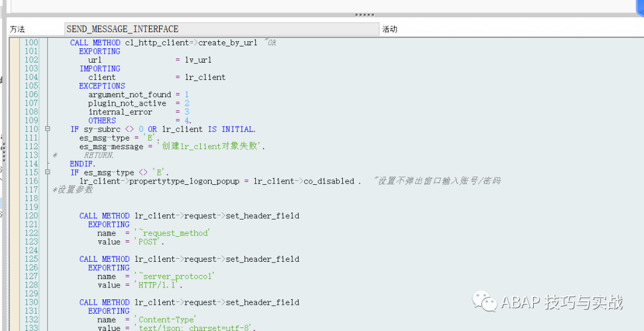Click line number 124 in the gutter
Image resolution: width=644 pixels, height=331 pixels.
pyautogui.click(x=31, y=250)
